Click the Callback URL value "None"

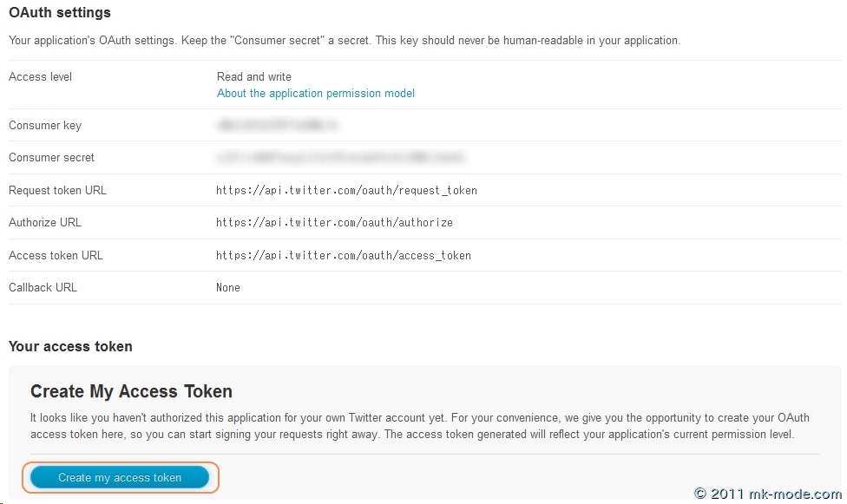(228, 287)
